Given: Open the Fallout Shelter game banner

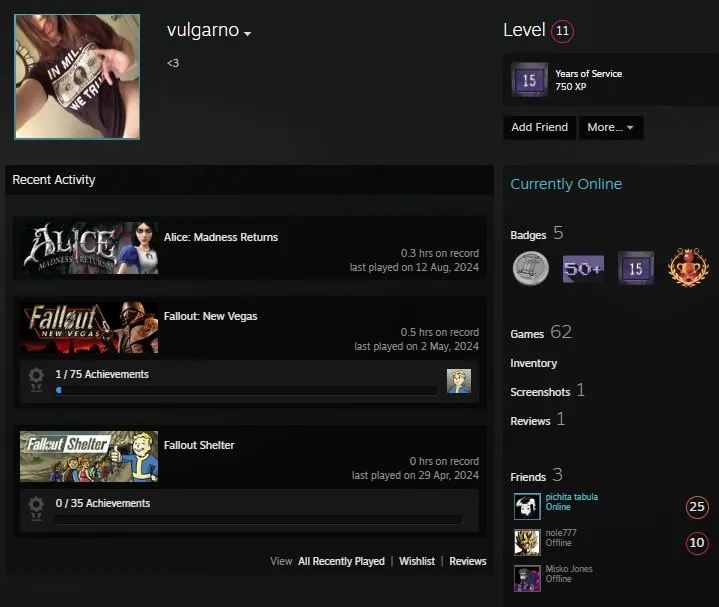Looking at the screenshot, I should (x=89, y=456).
